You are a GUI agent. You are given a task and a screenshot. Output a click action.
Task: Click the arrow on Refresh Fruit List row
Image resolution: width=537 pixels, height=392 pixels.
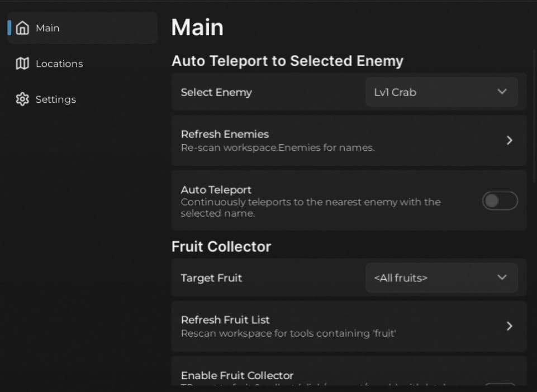(x=509, y=326)
